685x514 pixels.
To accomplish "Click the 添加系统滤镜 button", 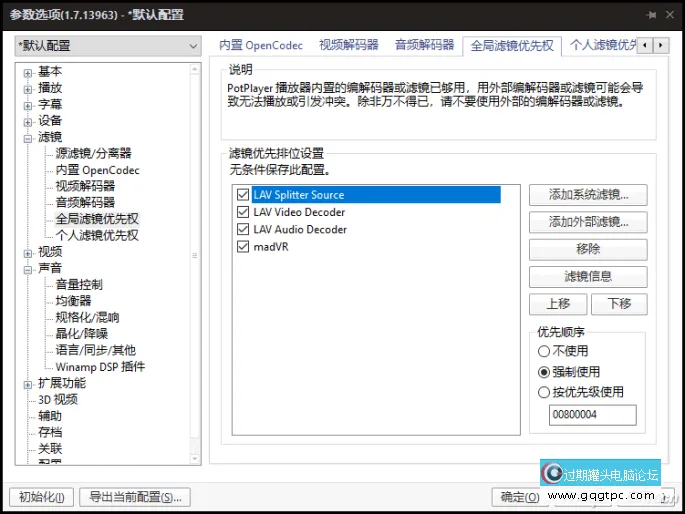I will (588, 195).
